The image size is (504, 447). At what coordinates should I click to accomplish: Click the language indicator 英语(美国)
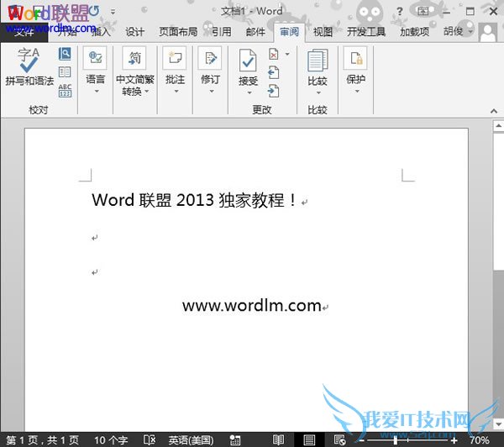[191, 440]
